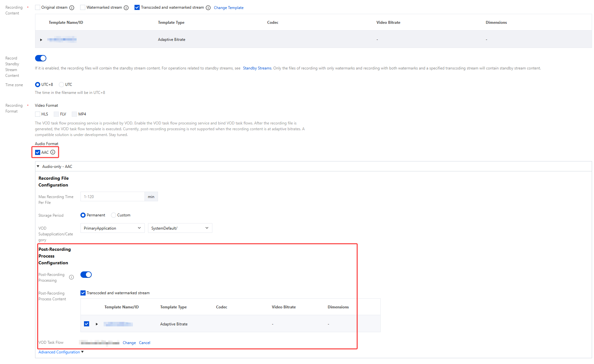Image resolution: width=594 pixels, height=364 pixels.
Task: Collapse the Audio-only - AAC section
Action: pos(38,167)
